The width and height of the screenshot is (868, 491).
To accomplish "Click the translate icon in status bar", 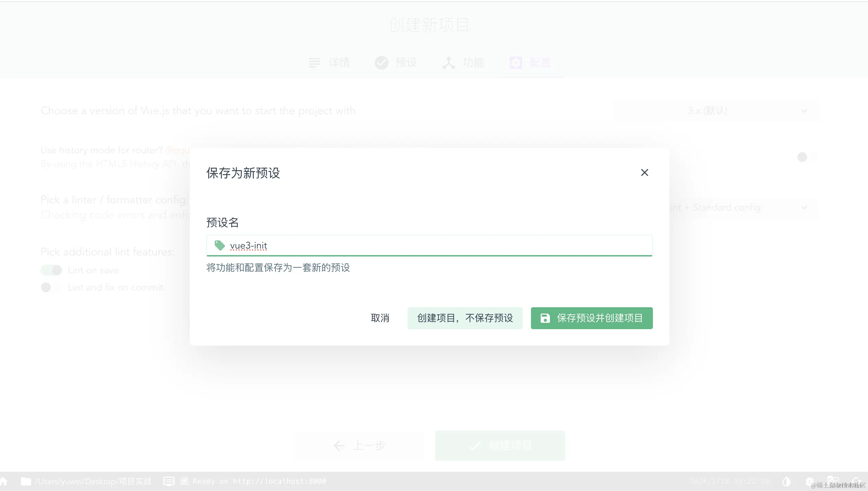I will pyautogui.click(x=833, y=480).
